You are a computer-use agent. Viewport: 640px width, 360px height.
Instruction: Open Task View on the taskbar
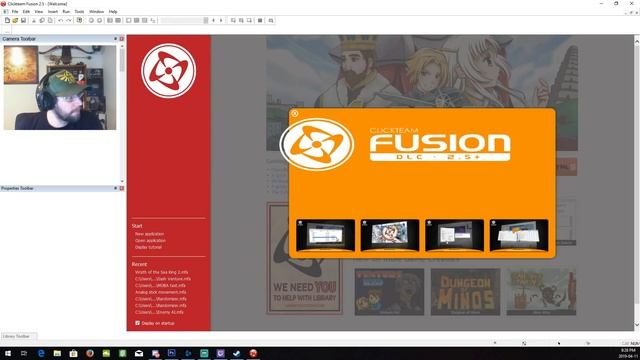pos(24,353)
